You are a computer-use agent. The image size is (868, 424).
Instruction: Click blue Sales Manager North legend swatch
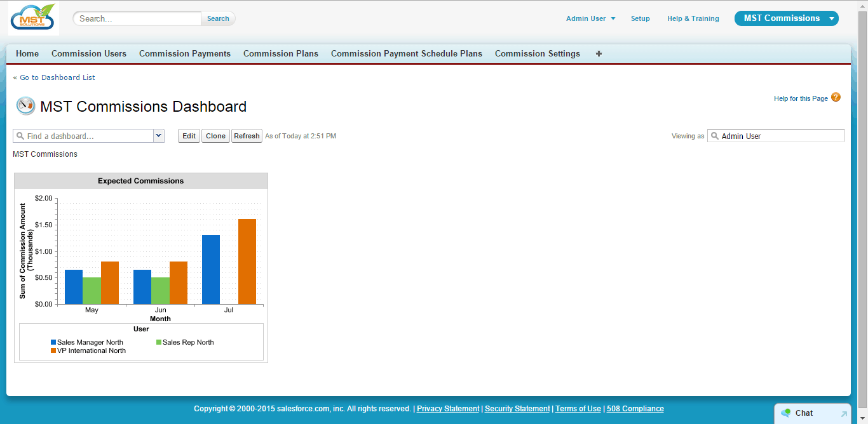pos(53,342)
